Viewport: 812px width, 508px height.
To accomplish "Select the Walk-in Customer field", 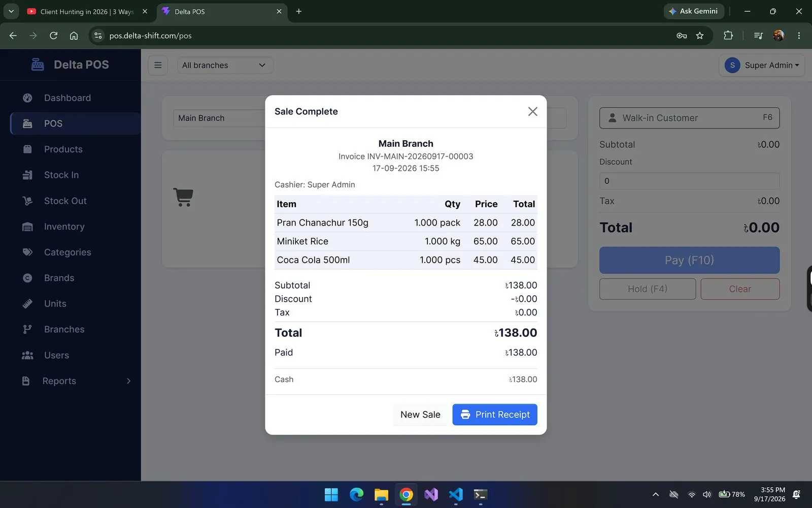I will click(689, 118).
